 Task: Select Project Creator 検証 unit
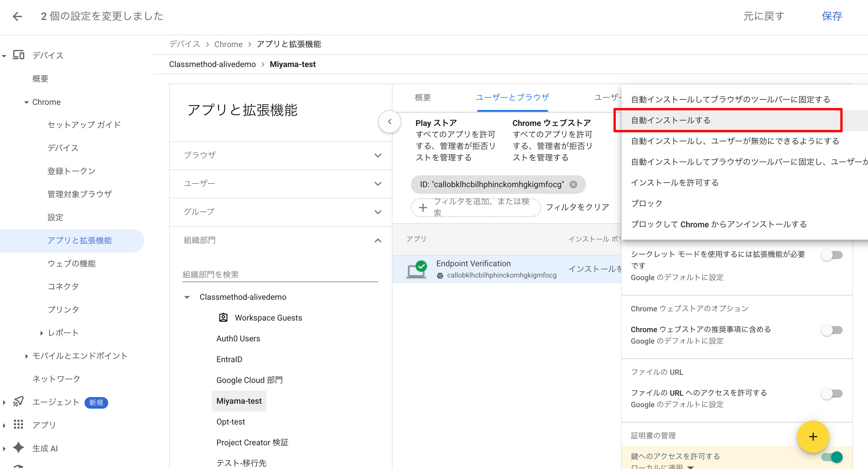252,442
